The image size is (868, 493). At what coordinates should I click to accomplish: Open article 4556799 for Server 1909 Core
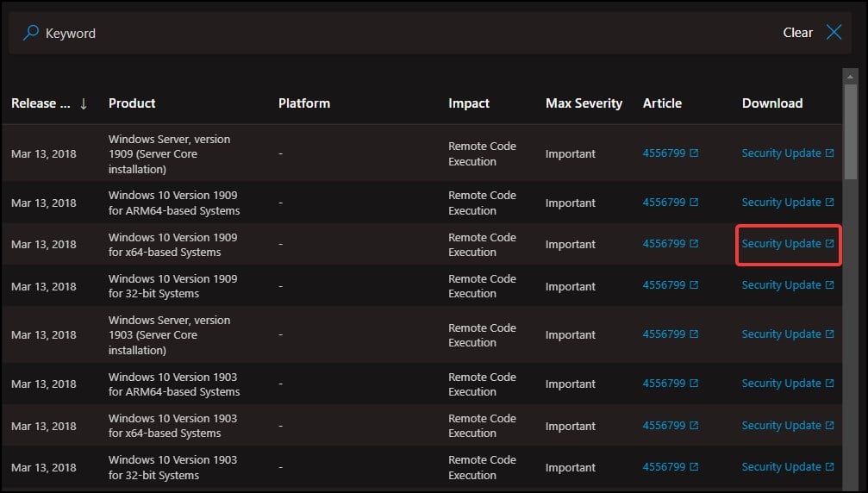point(664,153)
